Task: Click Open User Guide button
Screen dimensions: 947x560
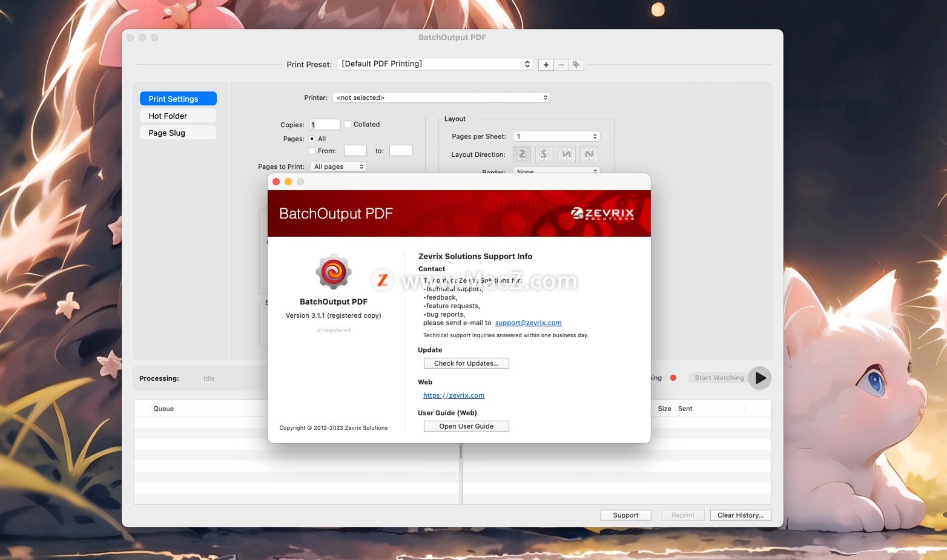Action: pyautogui.click(x=466, y=426)
